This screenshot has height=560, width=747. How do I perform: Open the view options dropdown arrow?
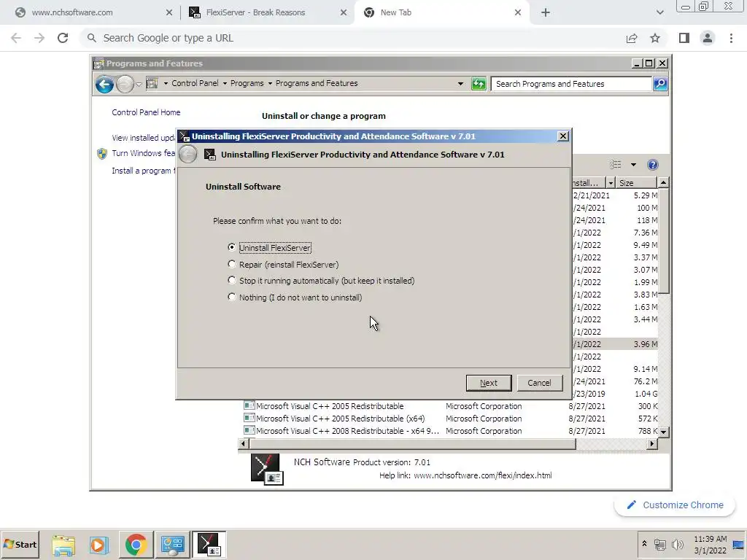click(x=633, y=165)
